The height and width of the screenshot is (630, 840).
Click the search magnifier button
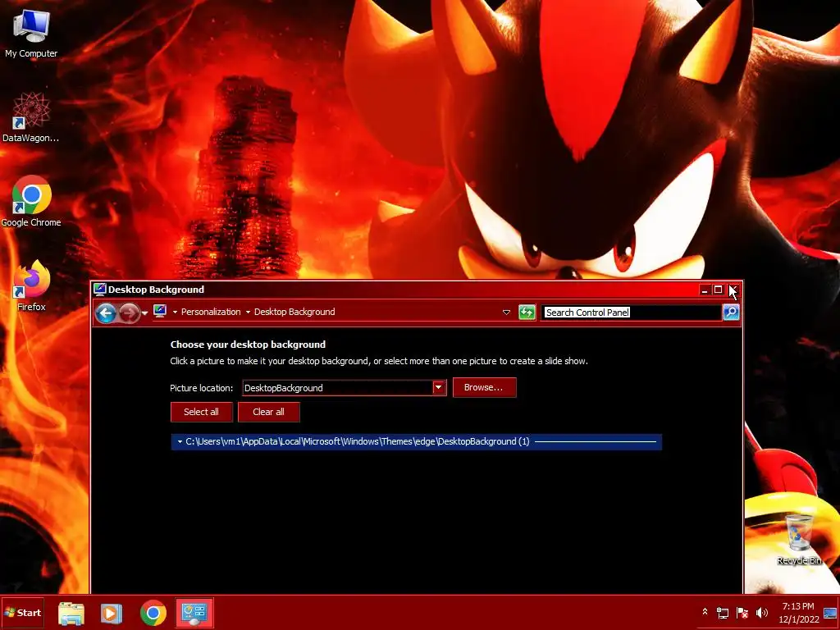731,313
